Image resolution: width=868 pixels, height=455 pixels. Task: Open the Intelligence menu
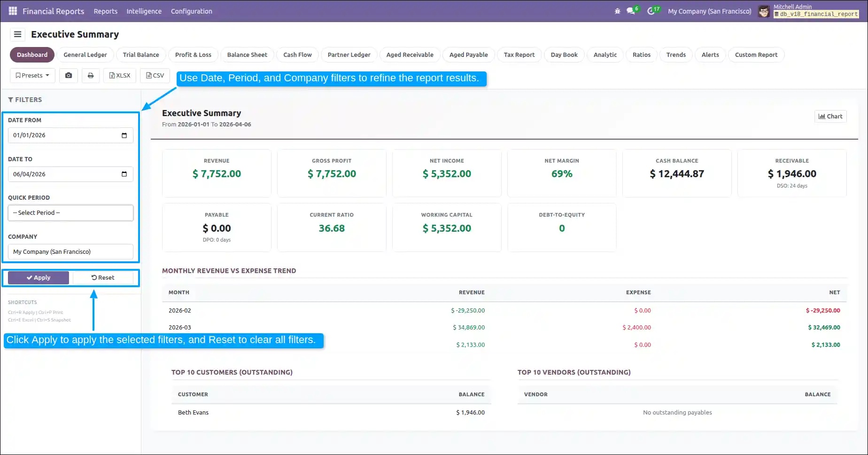(144, 11)
